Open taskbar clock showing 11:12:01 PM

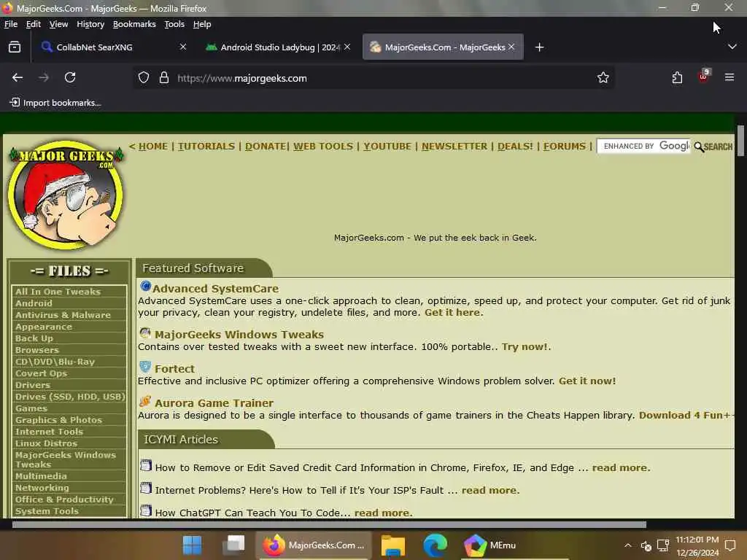[x=697, y=545]
